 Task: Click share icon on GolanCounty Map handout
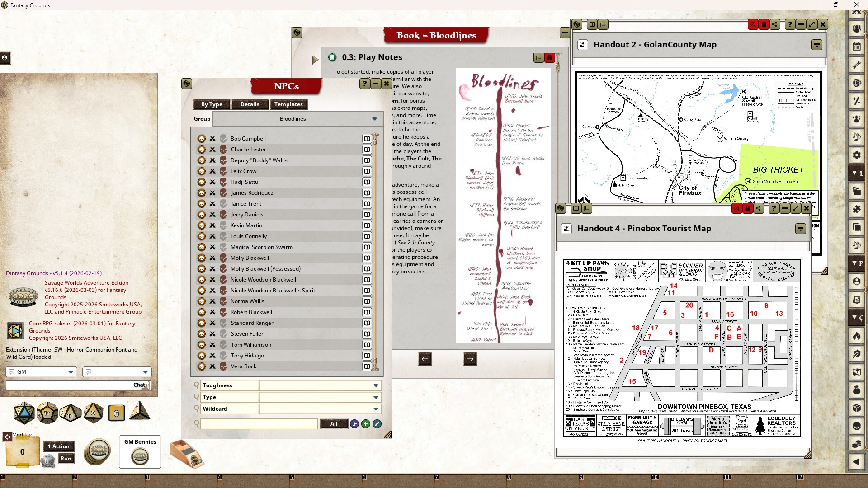[775, 24]
